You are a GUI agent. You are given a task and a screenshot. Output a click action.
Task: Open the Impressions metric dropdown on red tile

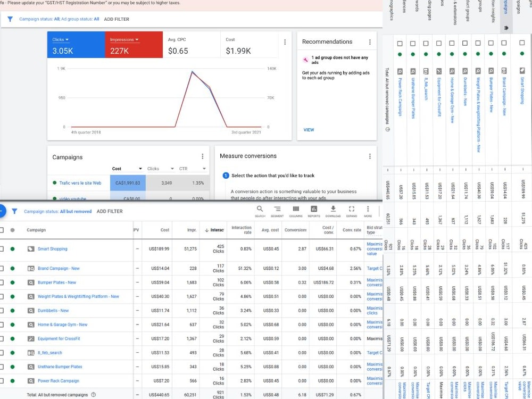(124, 39)
